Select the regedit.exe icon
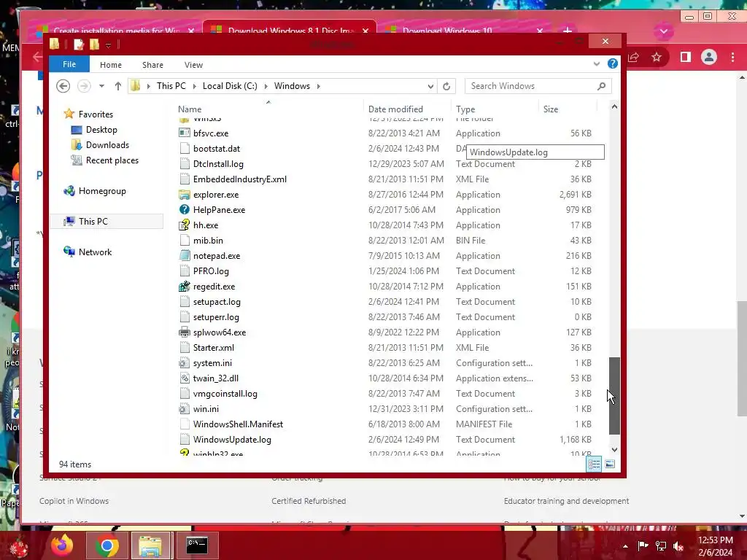 [x=185, y=286]
